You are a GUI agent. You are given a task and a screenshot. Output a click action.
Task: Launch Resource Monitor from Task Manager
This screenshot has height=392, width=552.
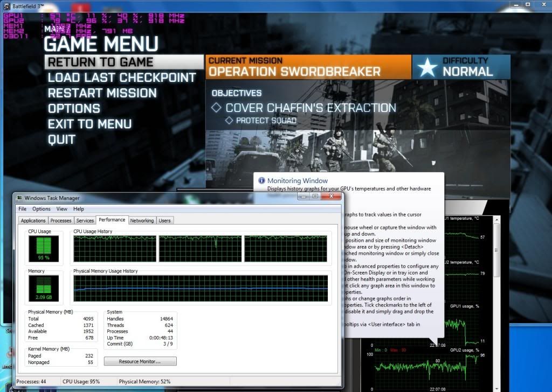(x=140, y=361)
